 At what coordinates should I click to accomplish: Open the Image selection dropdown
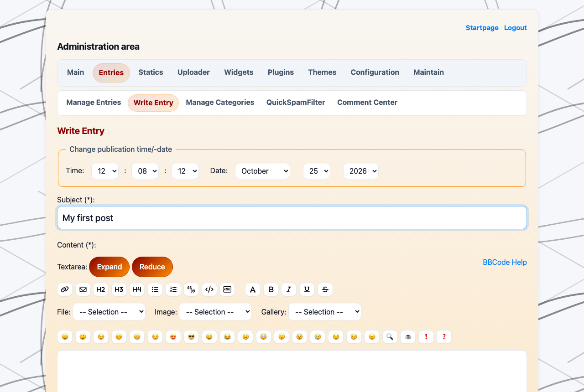click(215, 312)
